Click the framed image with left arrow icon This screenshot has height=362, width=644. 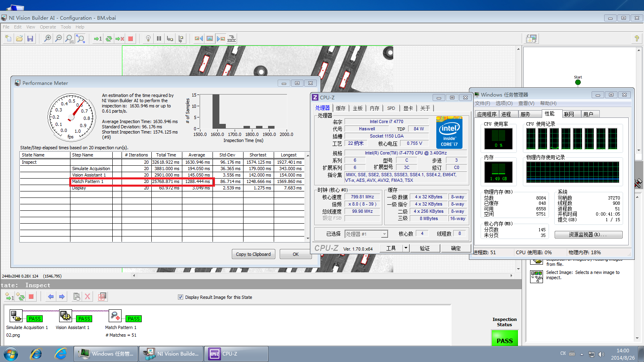199,39
